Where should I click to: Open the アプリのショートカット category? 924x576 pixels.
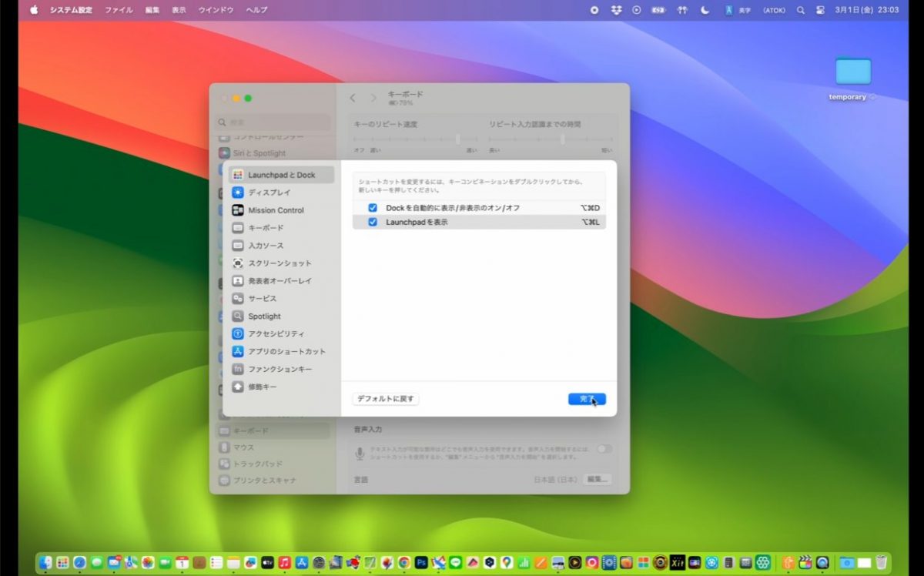pyautogui.click(x=282, y=352)
